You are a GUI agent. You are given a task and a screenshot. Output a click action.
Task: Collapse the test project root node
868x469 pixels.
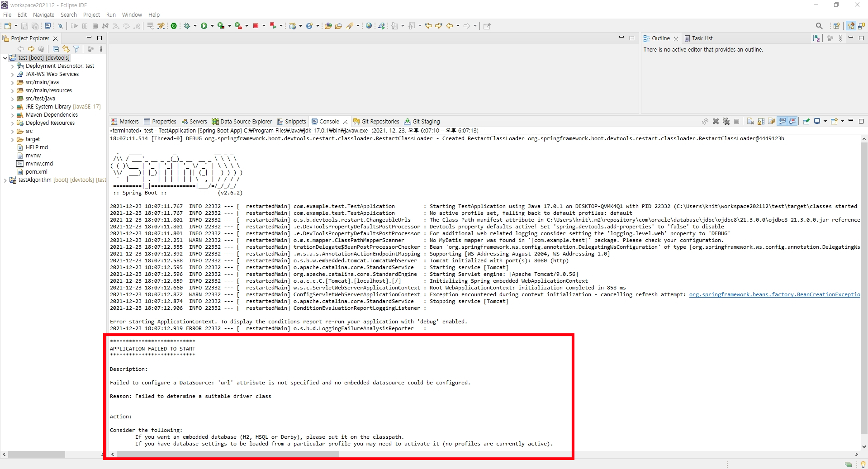[5, 58]
